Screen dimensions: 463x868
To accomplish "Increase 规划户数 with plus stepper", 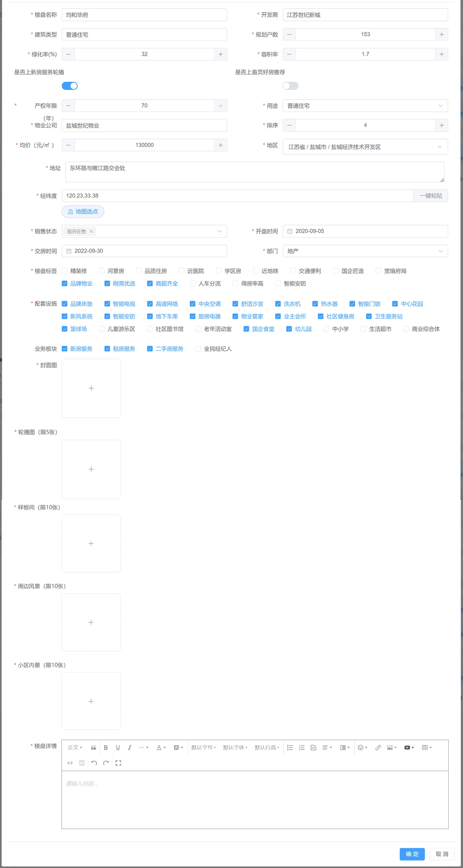I will coord(441,34).
